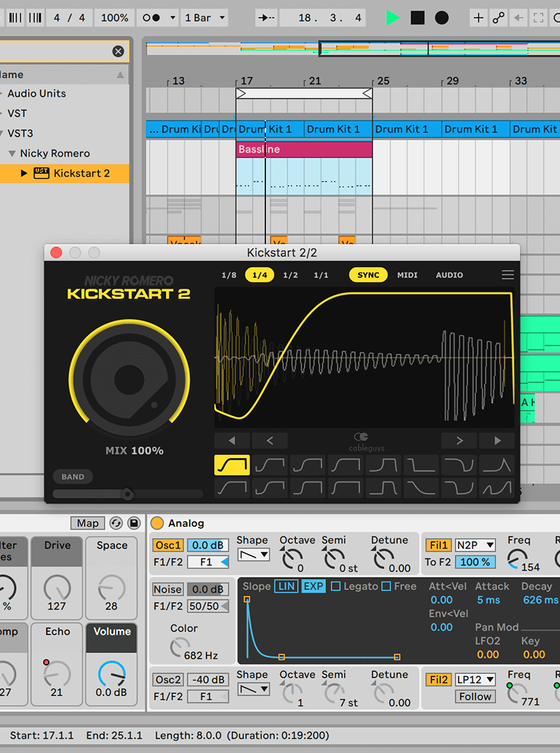Start playback with the Play button
Image resolution: width=560 pixels, height=753 pixels.
(392, 17)
